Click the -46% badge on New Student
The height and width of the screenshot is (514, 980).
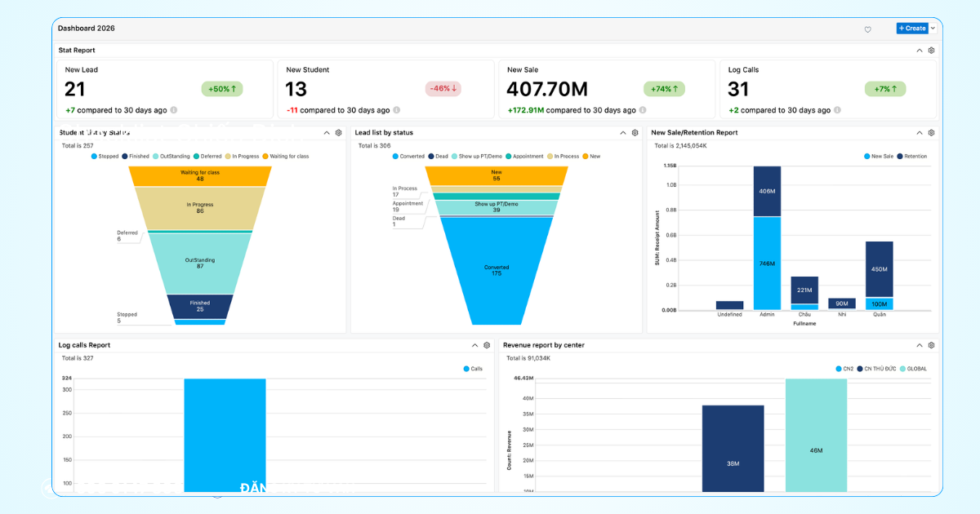[x=443, y=89]
